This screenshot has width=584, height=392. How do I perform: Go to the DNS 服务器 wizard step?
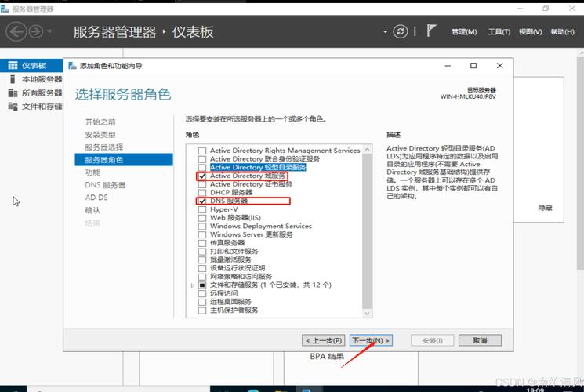pos(105,185)
